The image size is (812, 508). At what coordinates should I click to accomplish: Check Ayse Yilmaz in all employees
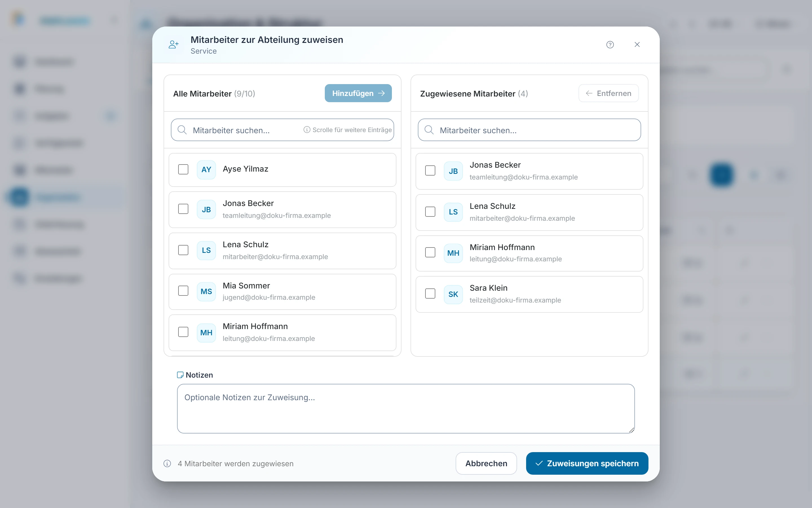tap(183, 169)
